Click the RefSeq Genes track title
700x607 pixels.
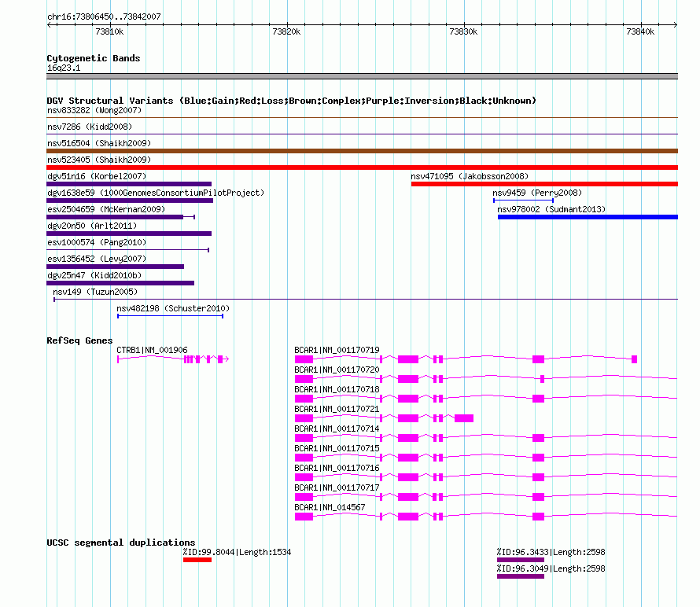pos(79,340)
